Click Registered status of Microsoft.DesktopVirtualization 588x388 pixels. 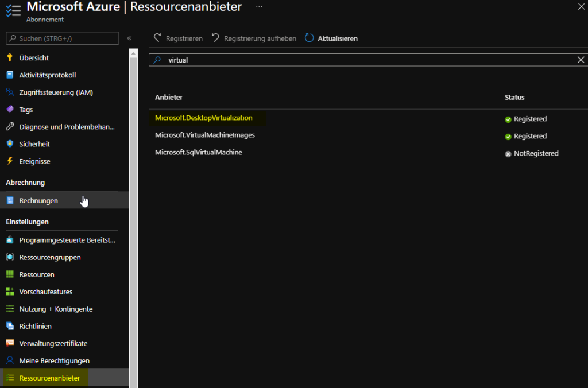[530, 119]
